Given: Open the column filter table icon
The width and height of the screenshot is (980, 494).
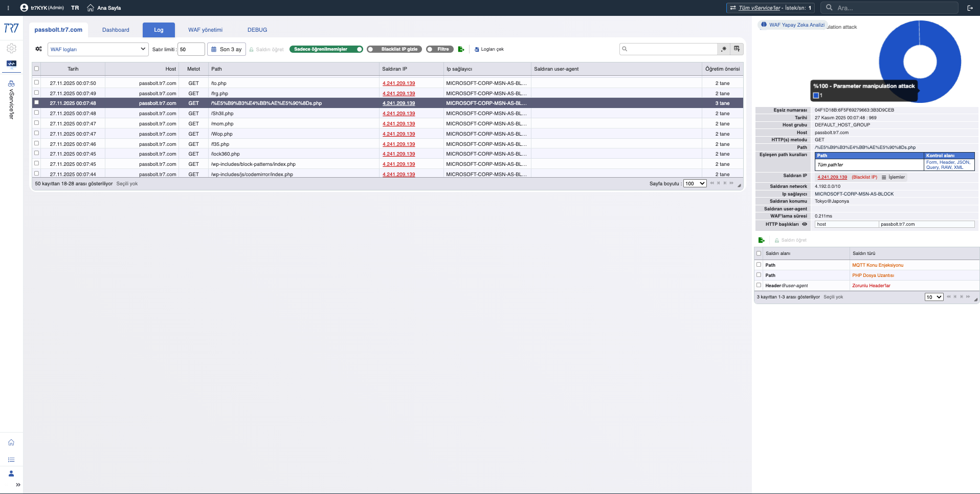Looking at the screenshot, I should pyautogui.click(x=737, y=49).
